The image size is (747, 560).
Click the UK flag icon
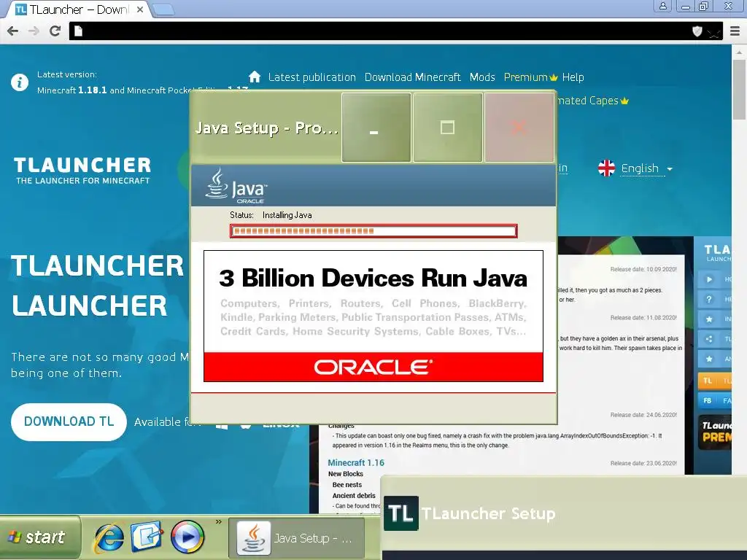point(606,168)
